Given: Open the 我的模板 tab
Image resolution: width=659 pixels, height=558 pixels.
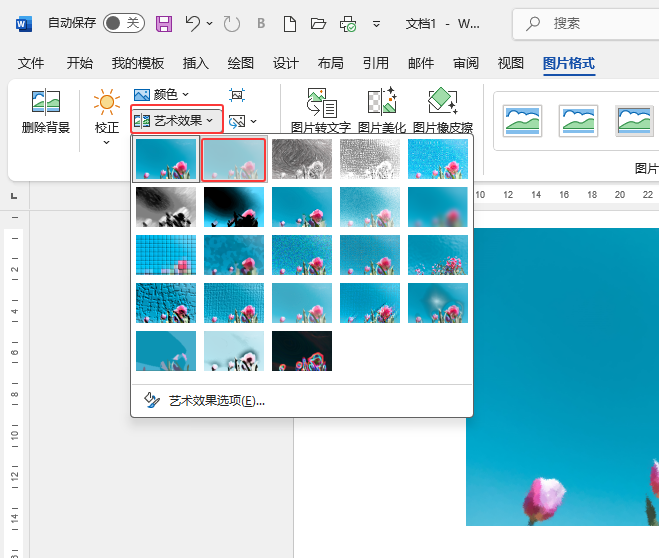Looking at the screenshot, I should point(138,63).
